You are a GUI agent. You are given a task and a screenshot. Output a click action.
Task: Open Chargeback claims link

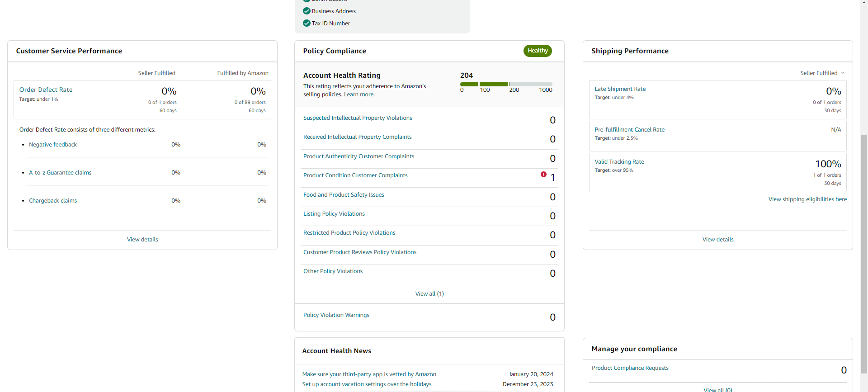coord(53,201)
